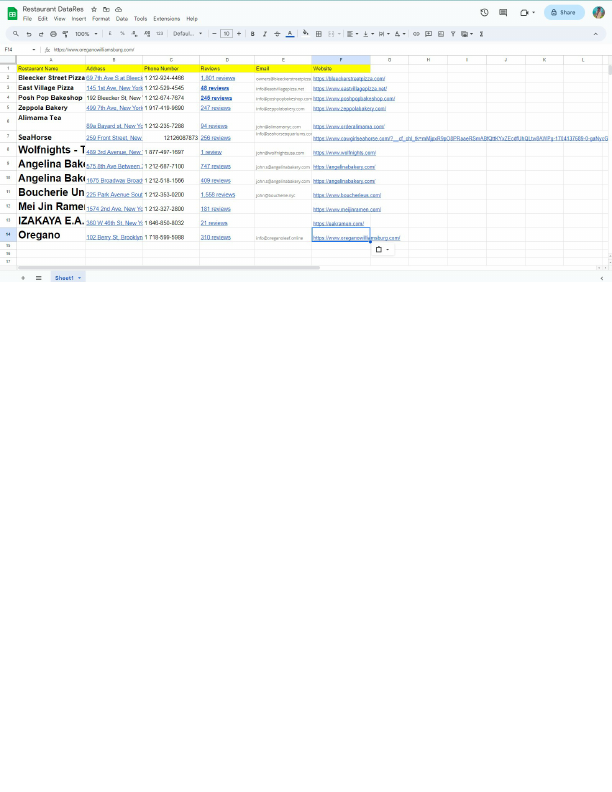Image resolution: width=612 pixels, height=792 pixels.
Task: Format cell as currency
Action: pos(110,34)
